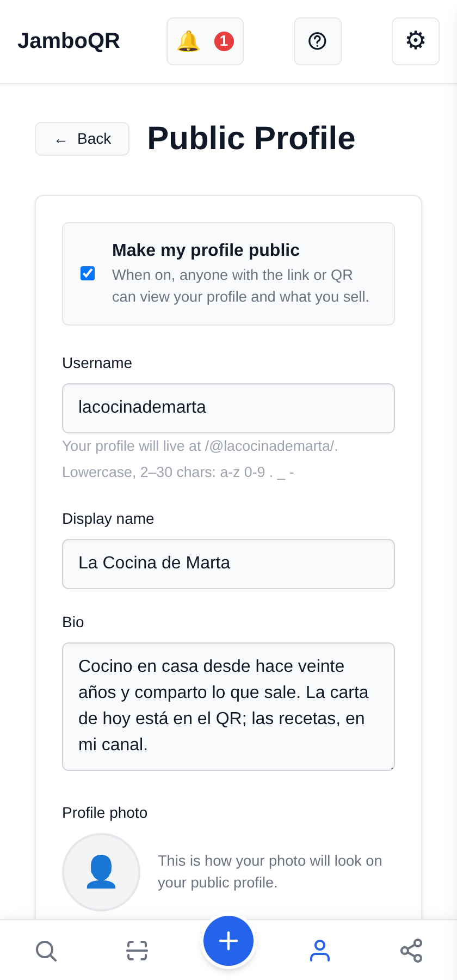Click the Display name input field
This screenshot has width=457, height=980.
click(x=228, y=564)
